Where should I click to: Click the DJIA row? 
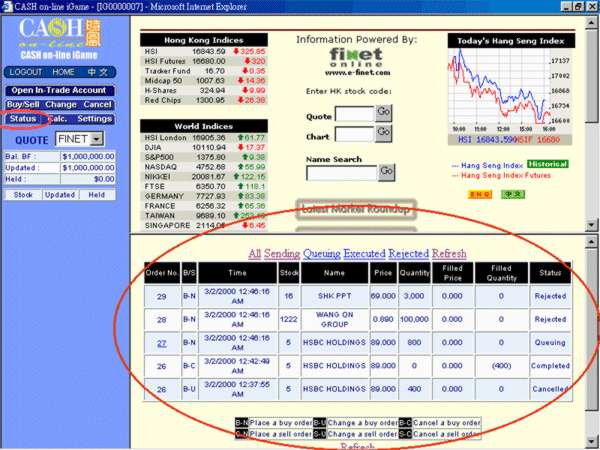click(x=205, y=147)
